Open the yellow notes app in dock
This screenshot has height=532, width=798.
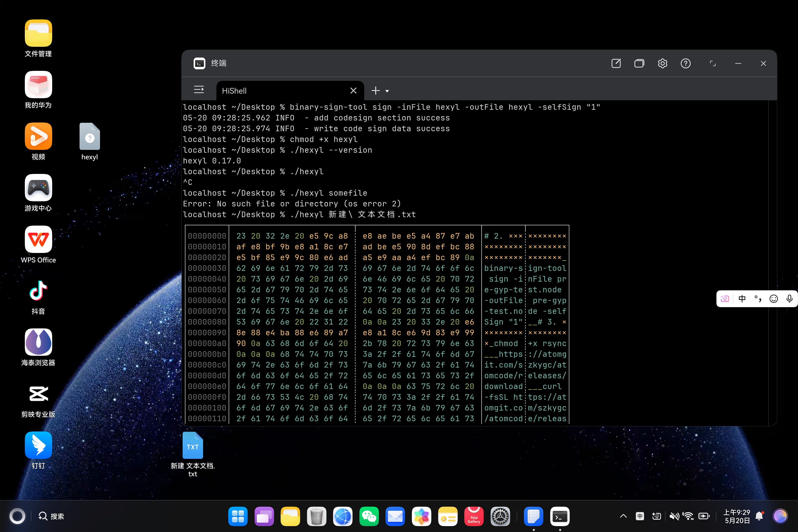(448, 516)
